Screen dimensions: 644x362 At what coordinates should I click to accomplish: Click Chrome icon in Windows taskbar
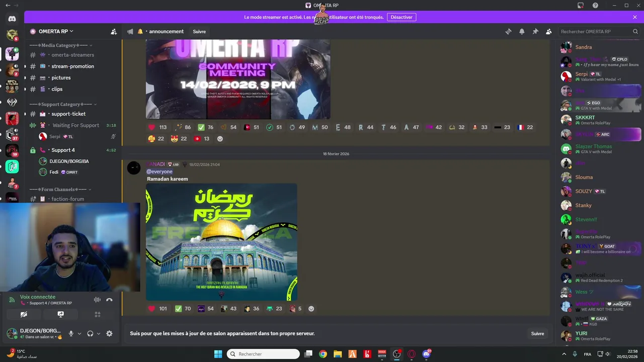pyautogui.click(x=323, y=354)
